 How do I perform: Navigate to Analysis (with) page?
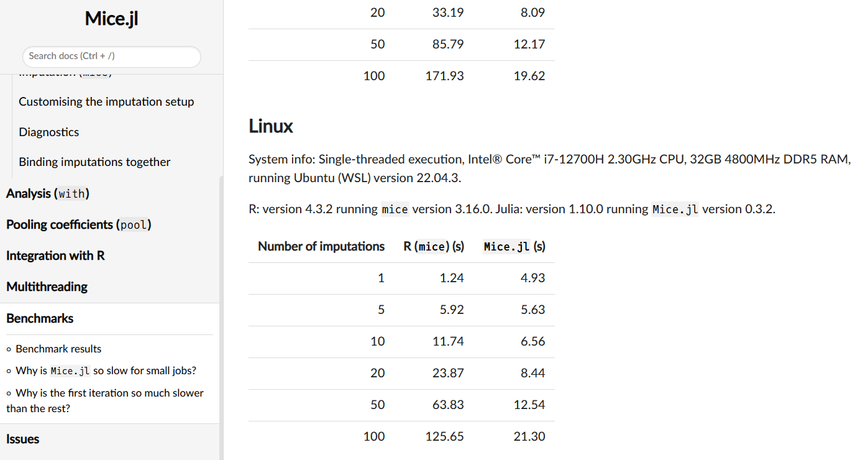[x=48, y=194]
